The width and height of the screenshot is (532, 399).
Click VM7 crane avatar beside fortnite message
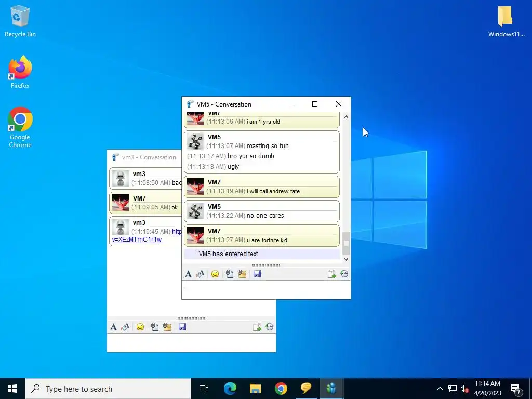(195, 235)
